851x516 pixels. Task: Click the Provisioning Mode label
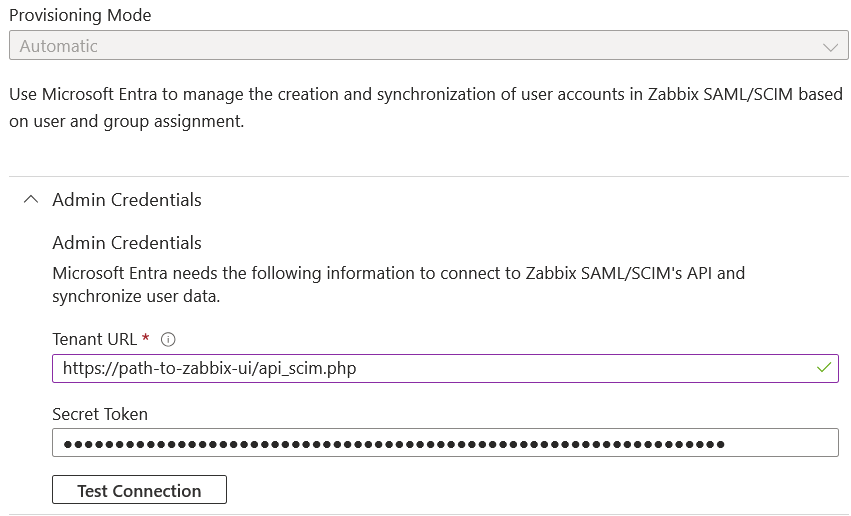coord(80,15)
